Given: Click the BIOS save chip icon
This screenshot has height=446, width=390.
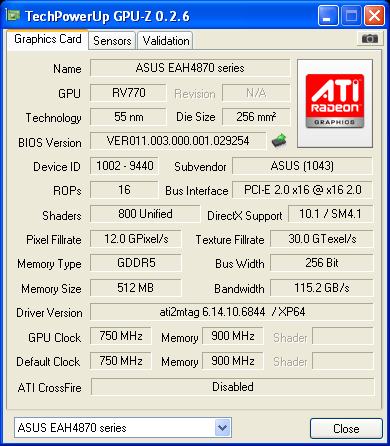Looking at the screenshot, I should 279,141.
